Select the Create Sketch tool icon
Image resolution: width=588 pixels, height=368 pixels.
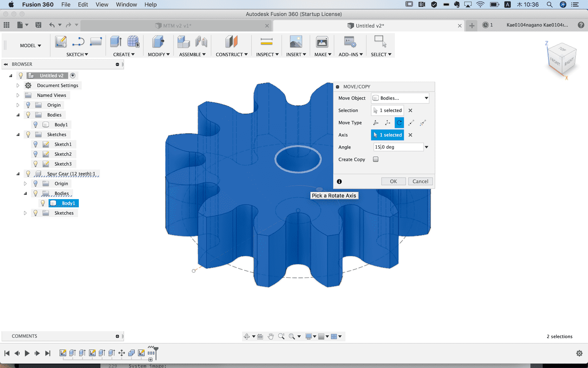click(61, 42)
